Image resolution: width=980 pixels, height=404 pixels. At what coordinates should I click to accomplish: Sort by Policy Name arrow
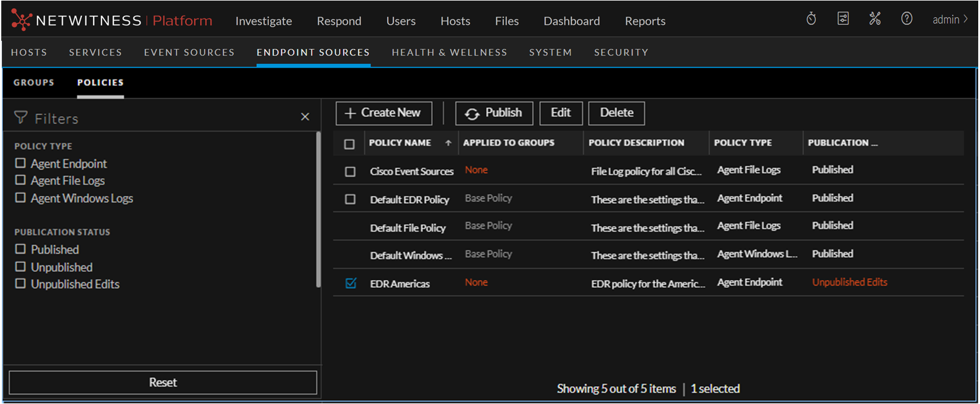click(448, 143)
